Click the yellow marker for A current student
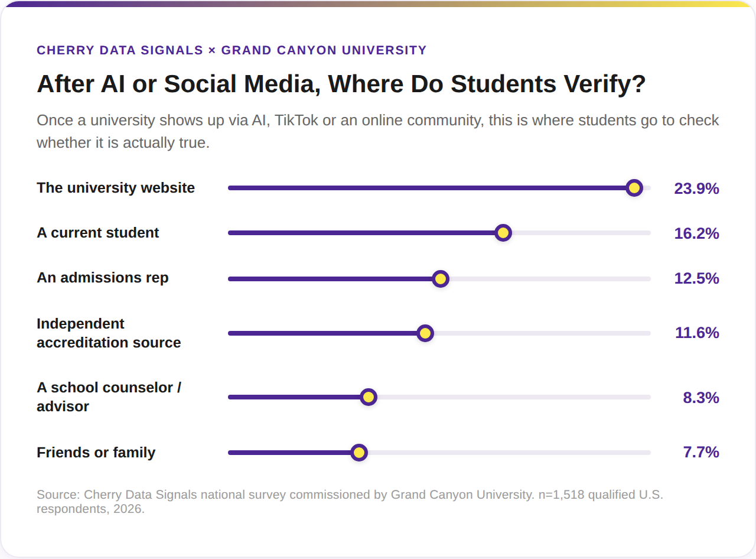 click(x=503, y=233)
